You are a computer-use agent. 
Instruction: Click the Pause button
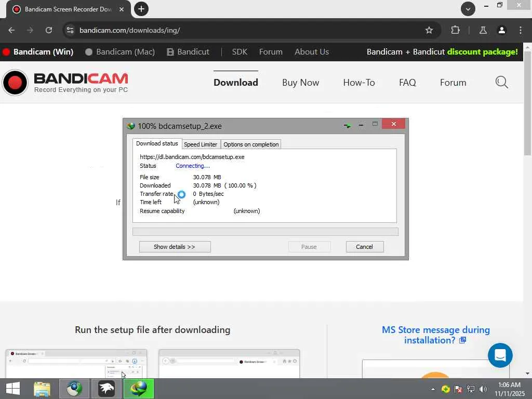(309, 247)
